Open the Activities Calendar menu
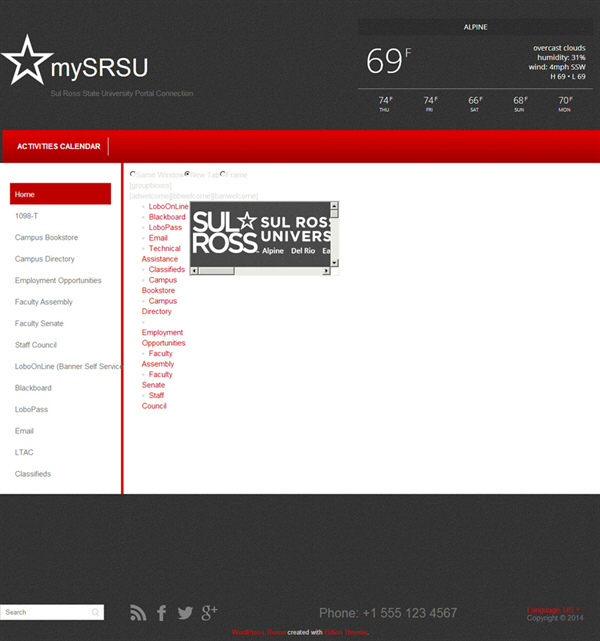Image resolution: width=600 pixels, height=641 pixels. 59,146
